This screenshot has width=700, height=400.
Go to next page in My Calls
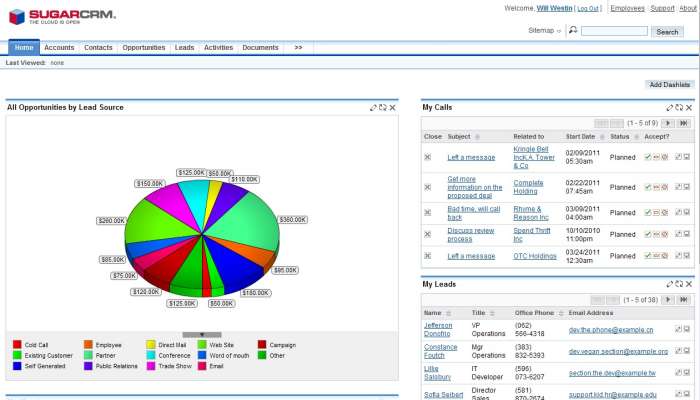pos(668,123)
